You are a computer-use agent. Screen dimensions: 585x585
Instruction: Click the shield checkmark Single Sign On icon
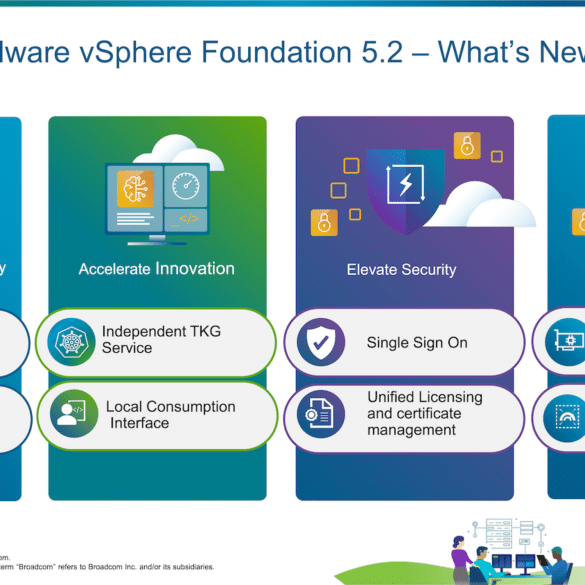(321, 342)
